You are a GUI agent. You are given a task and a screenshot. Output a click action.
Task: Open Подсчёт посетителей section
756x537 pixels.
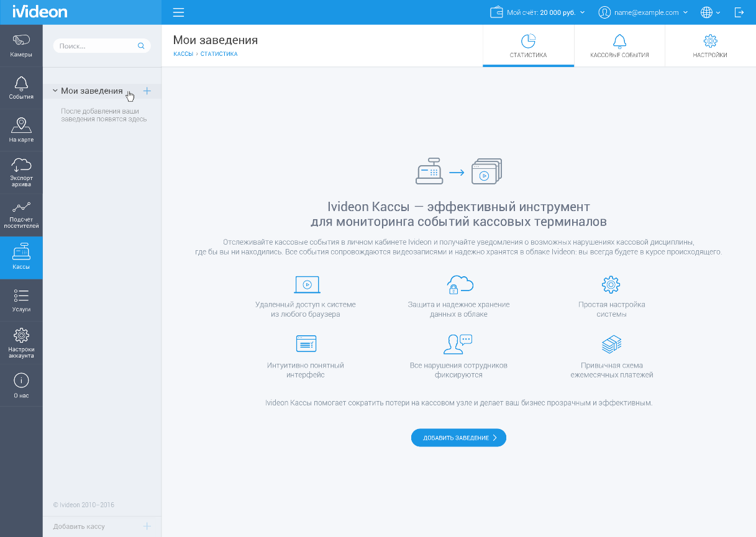[21, 215]
